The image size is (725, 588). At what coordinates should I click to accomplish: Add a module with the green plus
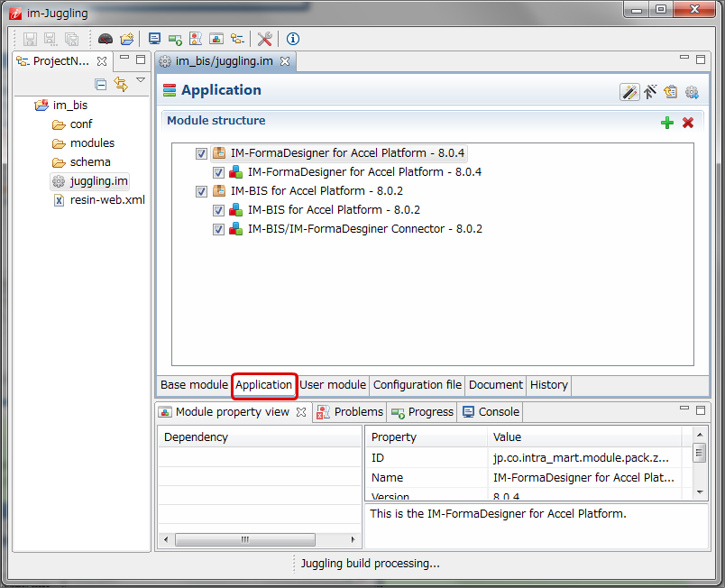coord(667,123)
